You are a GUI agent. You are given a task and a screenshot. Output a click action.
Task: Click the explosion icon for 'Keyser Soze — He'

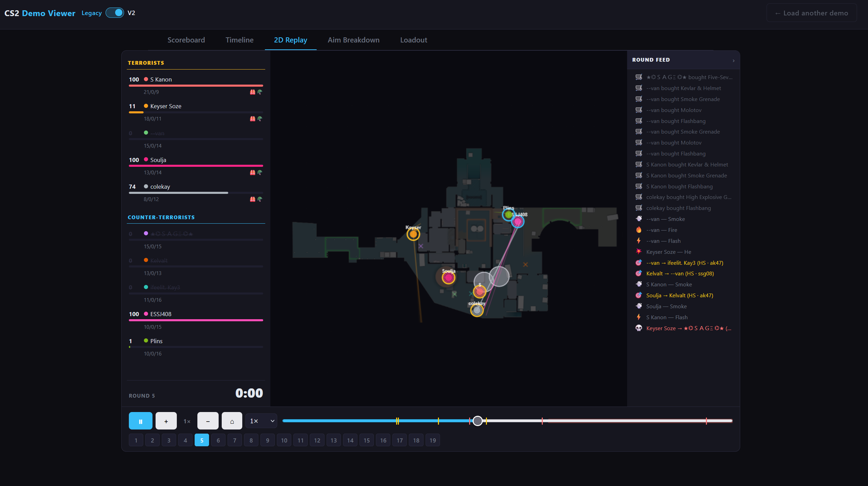coord(639,252)
